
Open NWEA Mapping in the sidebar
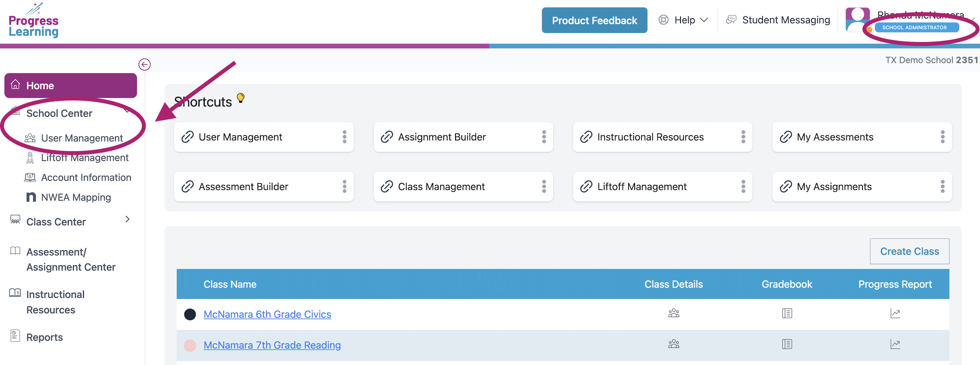(76, 197)
